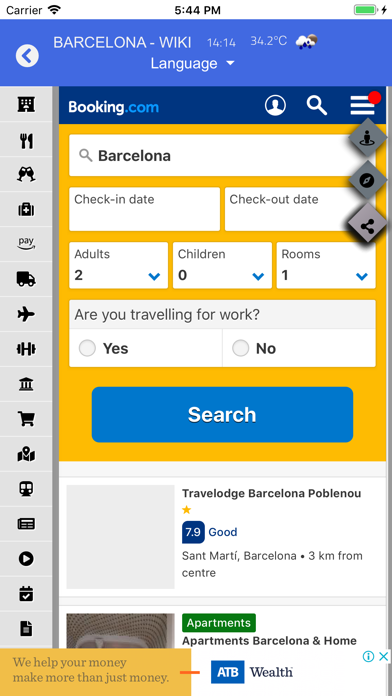Open the Rooms count dropdown

click(326, 265)
